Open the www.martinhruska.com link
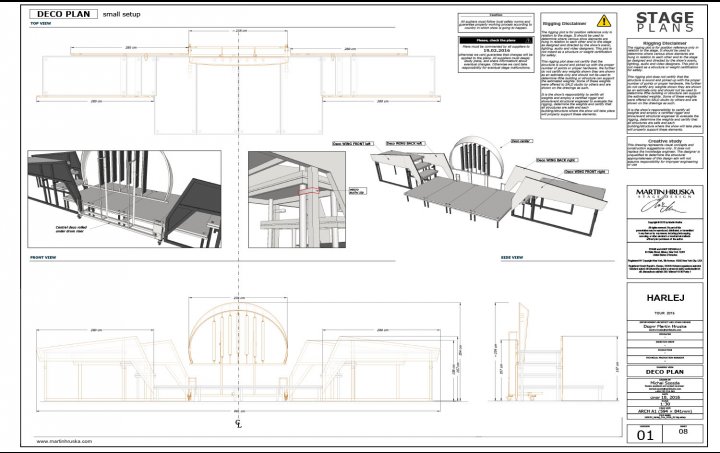The image size is (720, 453). [x=64, y=442]
